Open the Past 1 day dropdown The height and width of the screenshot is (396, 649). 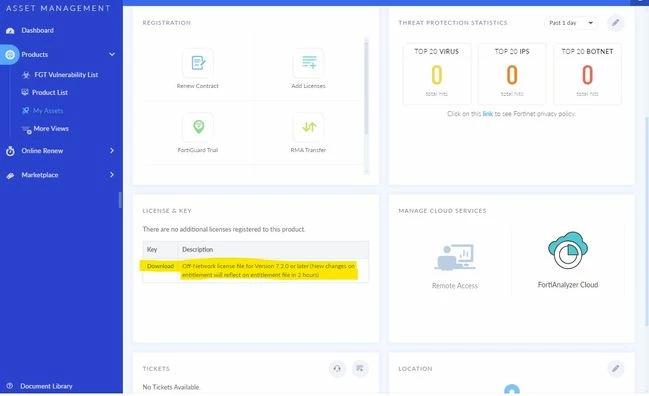571,23
